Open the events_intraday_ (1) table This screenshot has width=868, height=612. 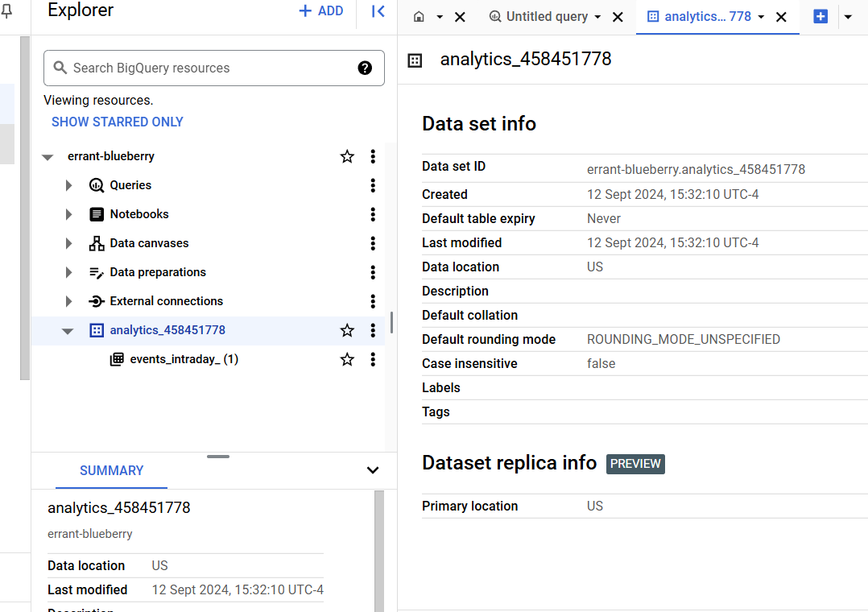click(x=184, y=359)
